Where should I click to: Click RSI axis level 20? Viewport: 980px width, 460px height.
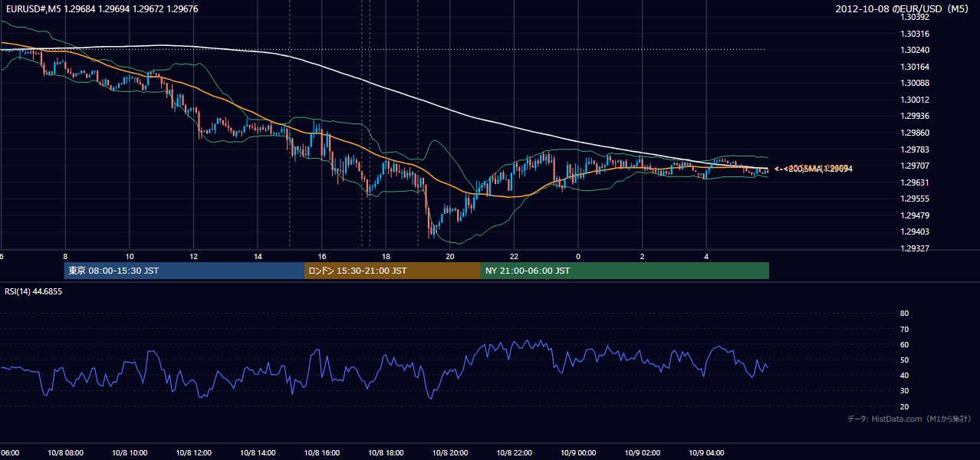click(x=904, y=406)
